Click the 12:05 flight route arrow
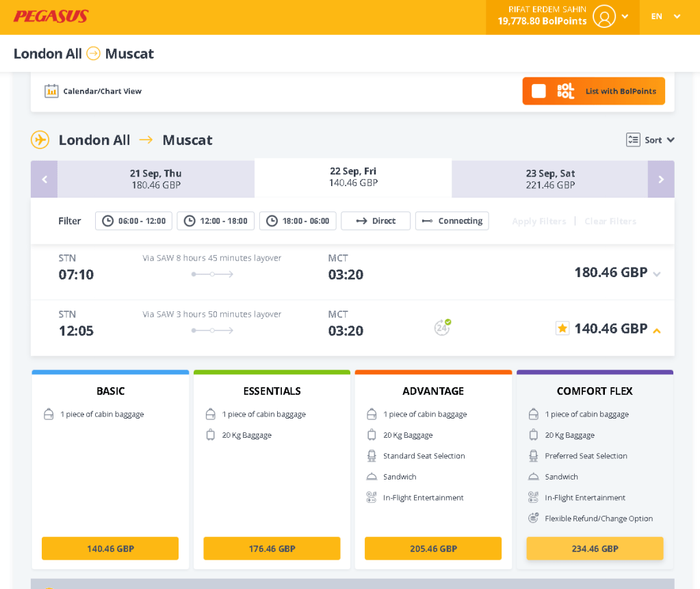This screenshot has width=700, height=589. (x=212, y=330)
